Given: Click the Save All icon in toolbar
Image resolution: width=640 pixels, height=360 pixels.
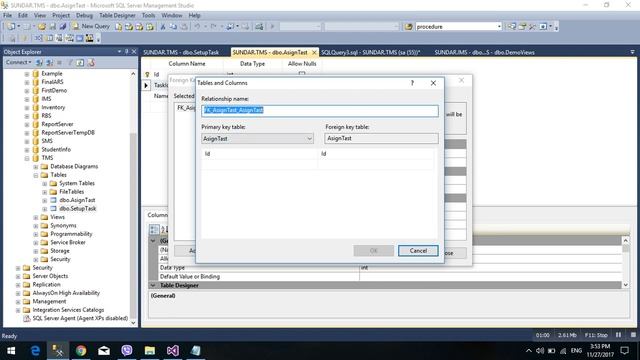Looking at the screenshot, I should pyautogui.click(x=62, y=27).
